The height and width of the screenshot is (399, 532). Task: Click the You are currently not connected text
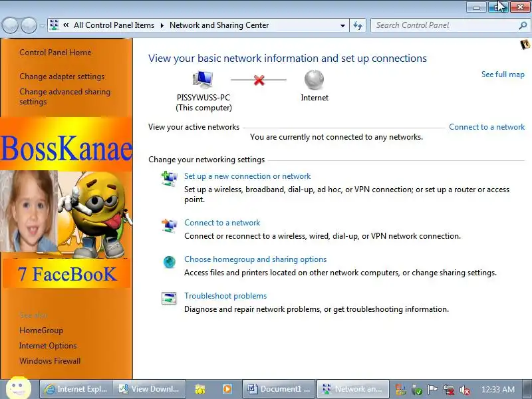pyautogui.click(x=336, y=137)
